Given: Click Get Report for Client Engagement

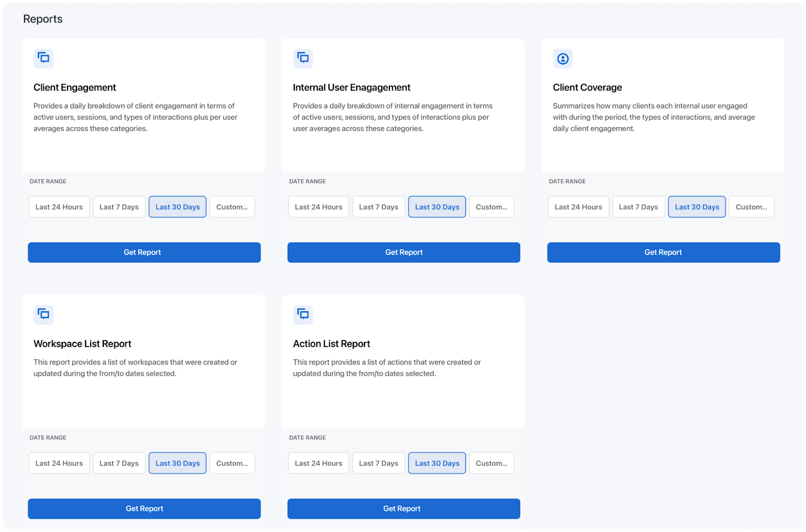Looking at the screenshot, I should (x=144, y=252).
